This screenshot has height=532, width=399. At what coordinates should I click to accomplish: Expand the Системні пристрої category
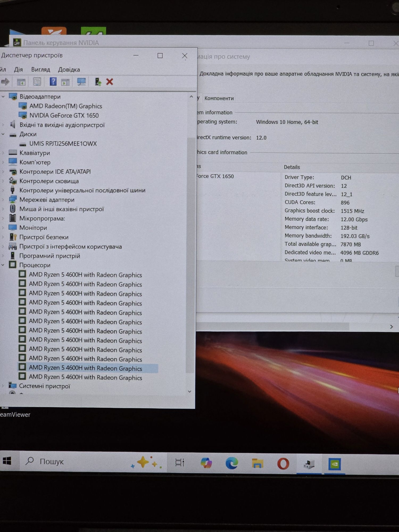tap(3, 385)
